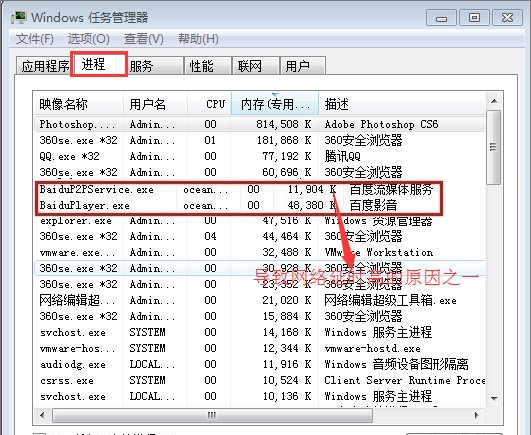Viewport: 531px width, 435px height.
Task: Switch to the 应用程序 tab
Action: (44, 66)
